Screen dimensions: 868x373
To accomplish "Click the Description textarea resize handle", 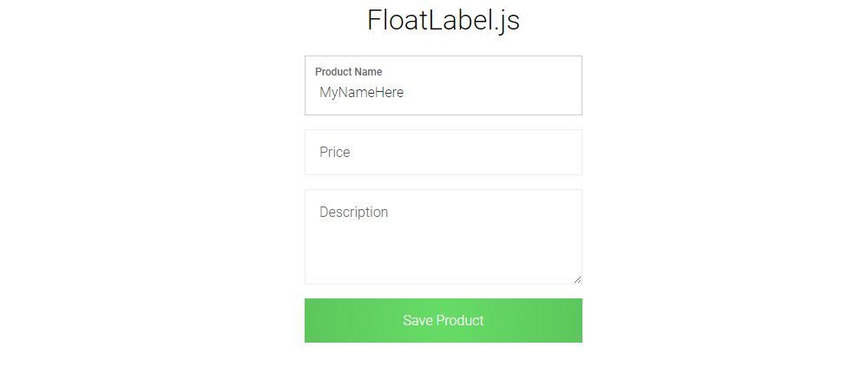I will [577, 278].
